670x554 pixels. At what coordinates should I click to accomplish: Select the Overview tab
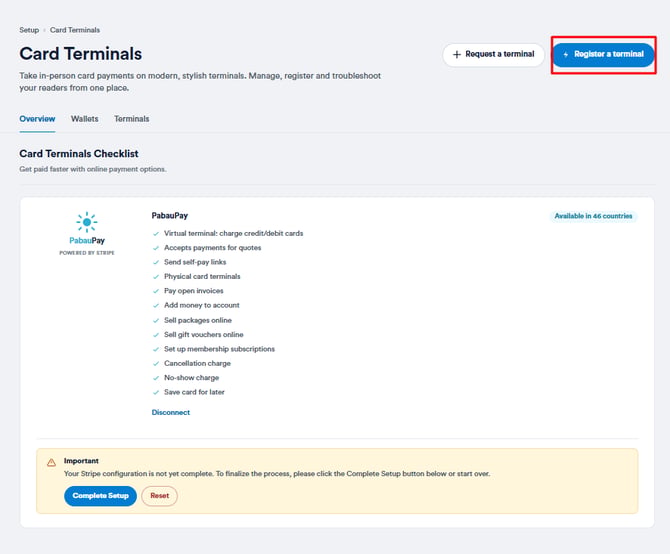37,119
